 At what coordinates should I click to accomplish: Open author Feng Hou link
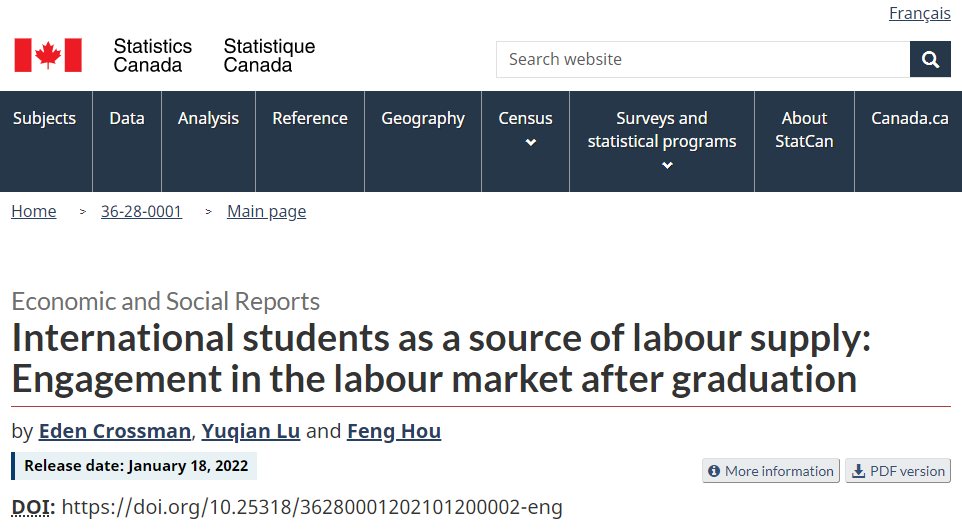394,431
